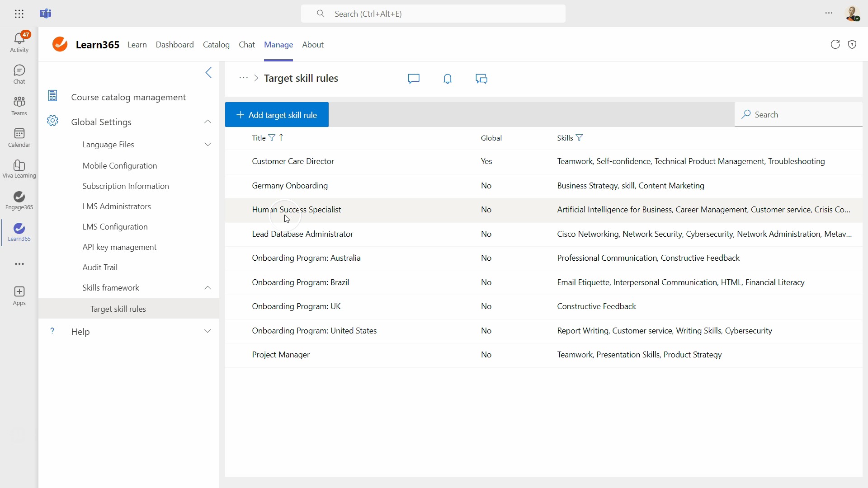Open Chat from the left rail
This screenshot has height=488, width=868.
click(19, 74)
